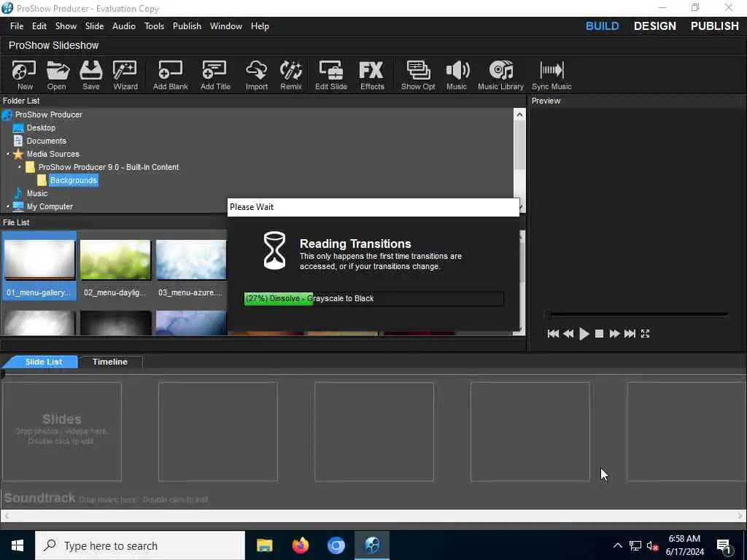Click the Remix icon

point(290,75)
